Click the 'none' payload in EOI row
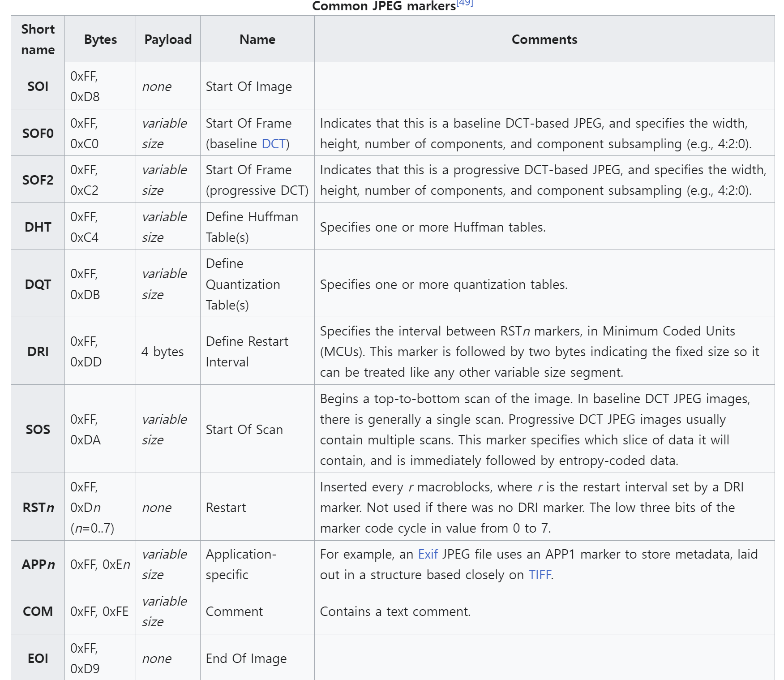The width and height of the screenshot is (784, 680). click(168, 658)
